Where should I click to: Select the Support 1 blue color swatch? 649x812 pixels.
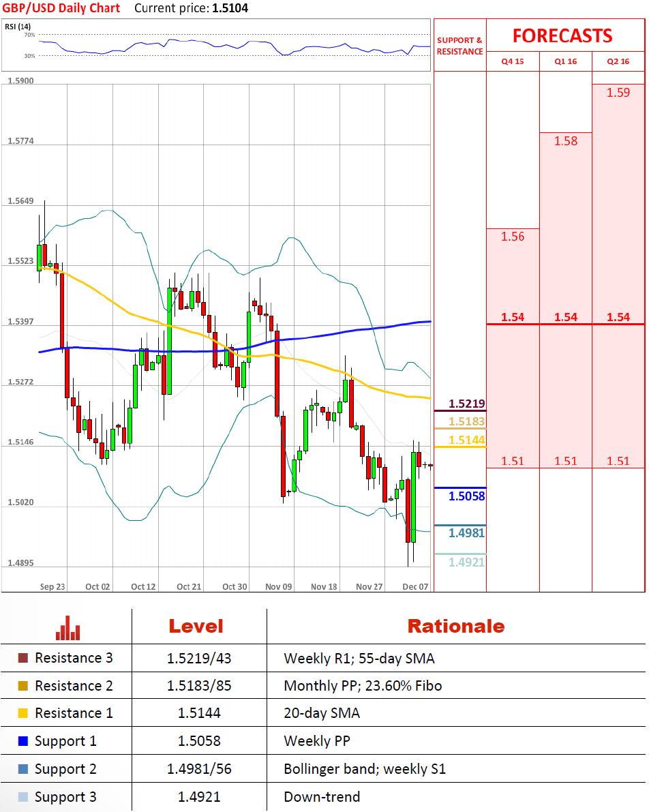coord(22,741)
